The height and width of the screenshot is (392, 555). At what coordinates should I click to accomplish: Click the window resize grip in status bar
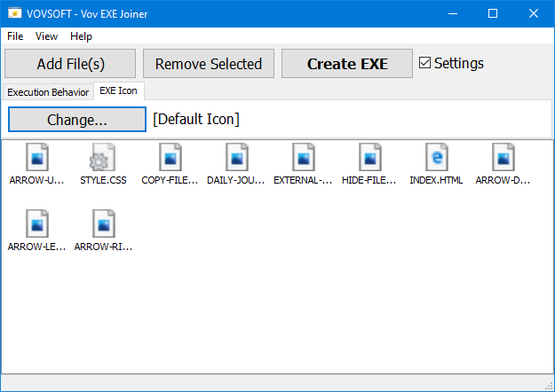click(549, 386)
